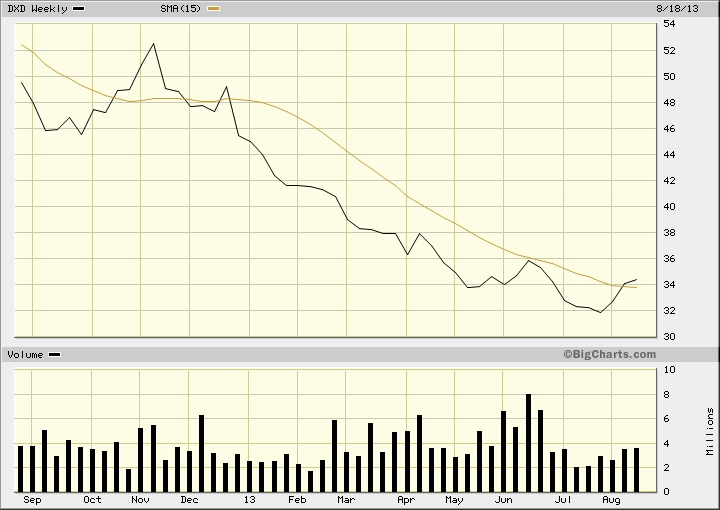Click the SMA(15) legend label
Image resolution: width=720 pixels, height=510 pixels.
[180, 9]
